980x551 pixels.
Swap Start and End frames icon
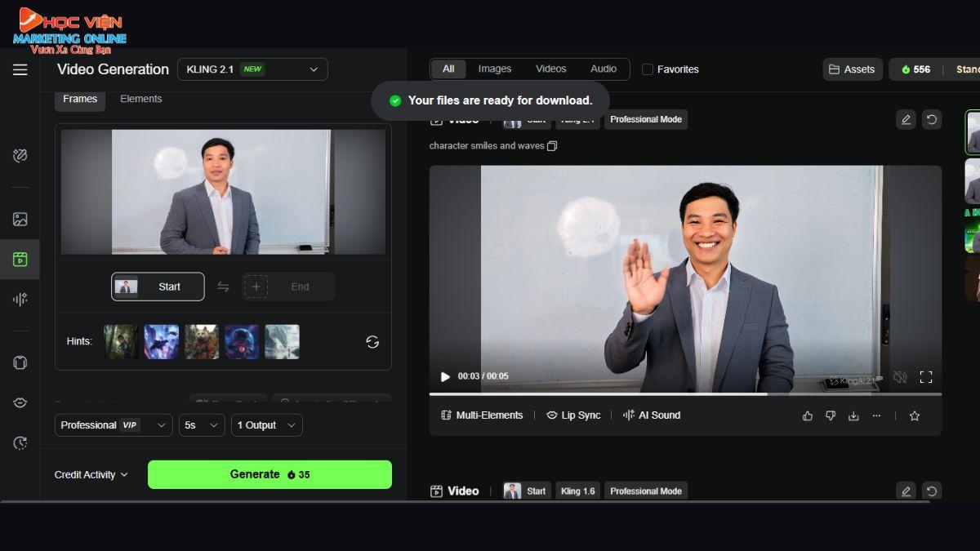(x=223, y=287)
